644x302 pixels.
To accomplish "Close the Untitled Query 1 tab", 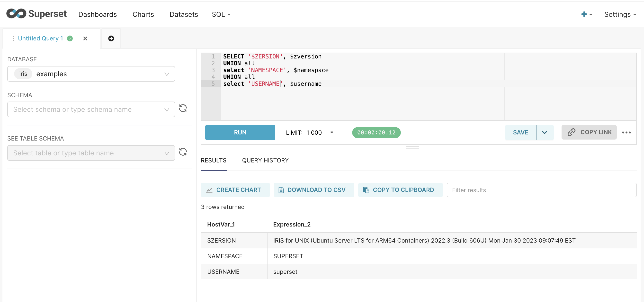I will [x=85, y=38].
